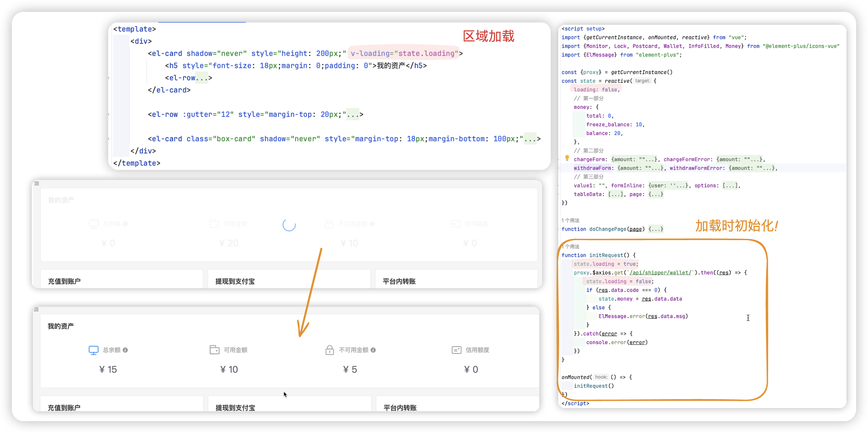Click the 提现到支付宝 card heading in lower panel
This screenshot has height=433, width=868.
point(235,408)
